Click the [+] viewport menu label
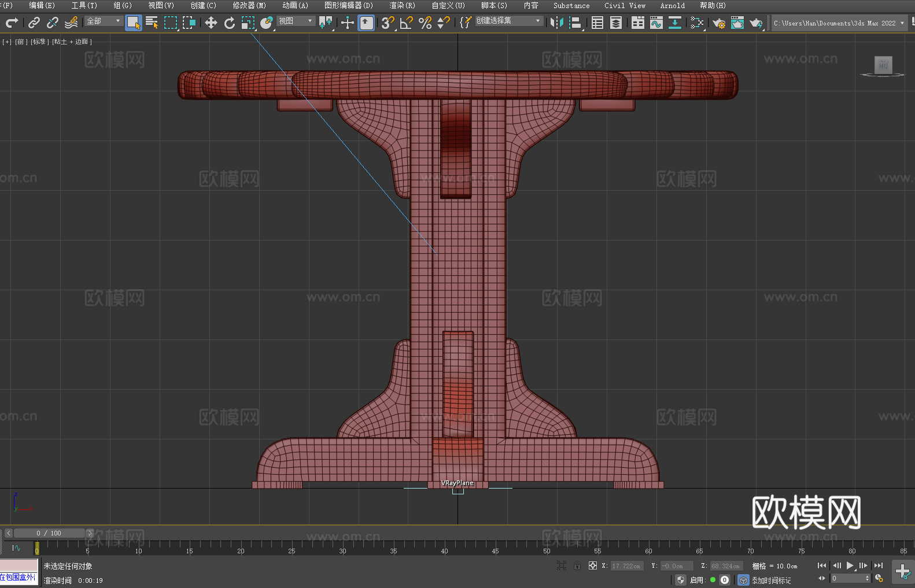Screen dimensions: 915x588 tap(7, 42)
